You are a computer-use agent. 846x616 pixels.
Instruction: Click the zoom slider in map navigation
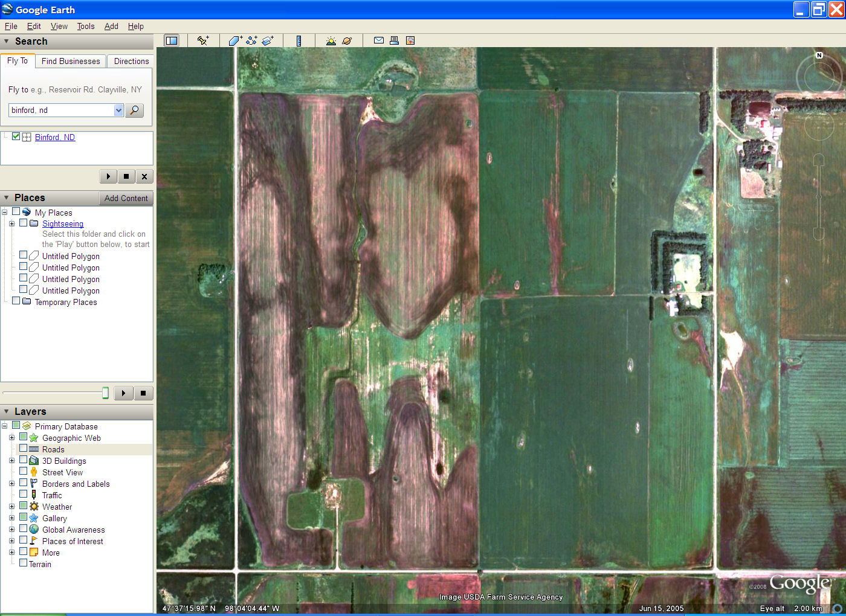(x=819, y=196)
